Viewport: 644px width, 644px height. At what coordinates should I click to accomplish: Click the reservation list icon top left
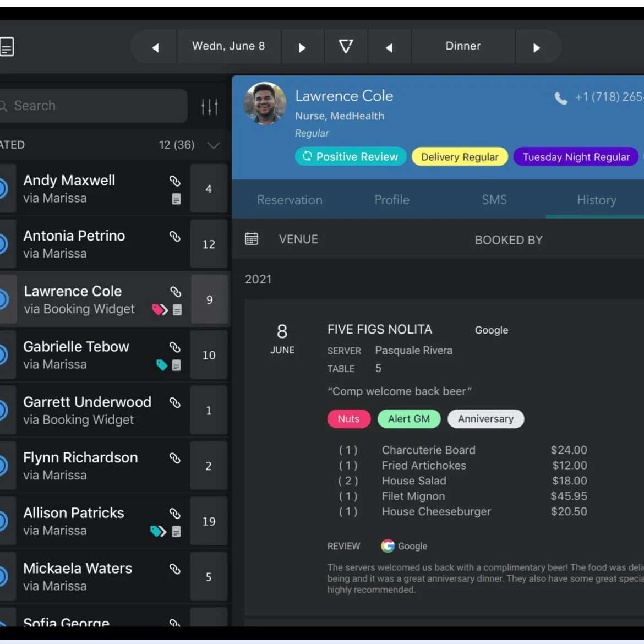[x=7, y=46]
